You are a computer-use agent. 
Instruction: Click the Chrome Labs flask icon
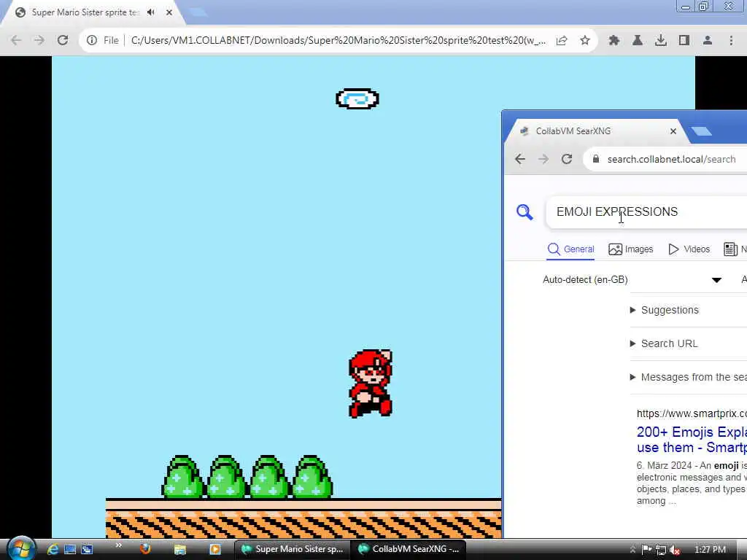click(638, 41)
